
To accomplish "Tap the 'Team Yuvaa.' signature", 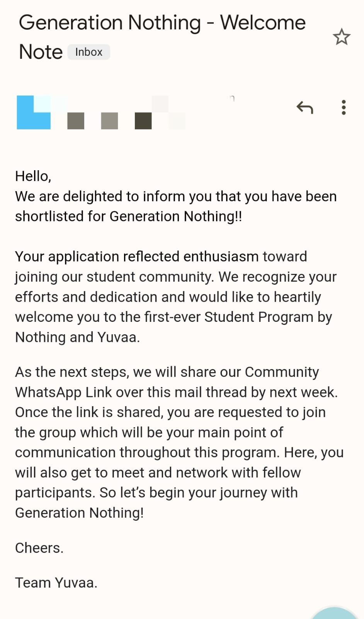I will pos(56,583).
